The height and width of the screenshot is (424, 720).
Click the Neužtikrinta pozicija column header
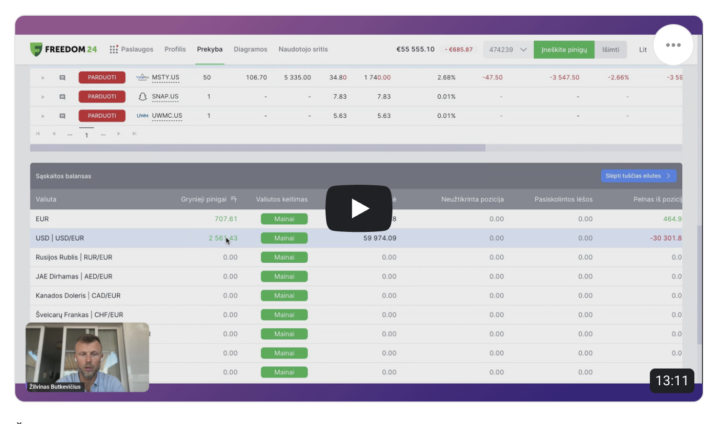click(472, 199)
